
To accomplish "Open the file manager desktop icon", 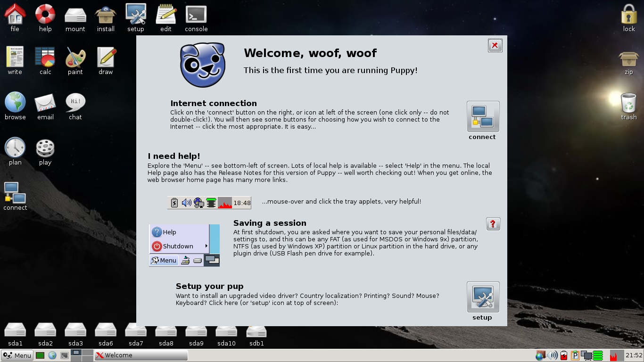I will pyautogui.click(x=15, y=14).
